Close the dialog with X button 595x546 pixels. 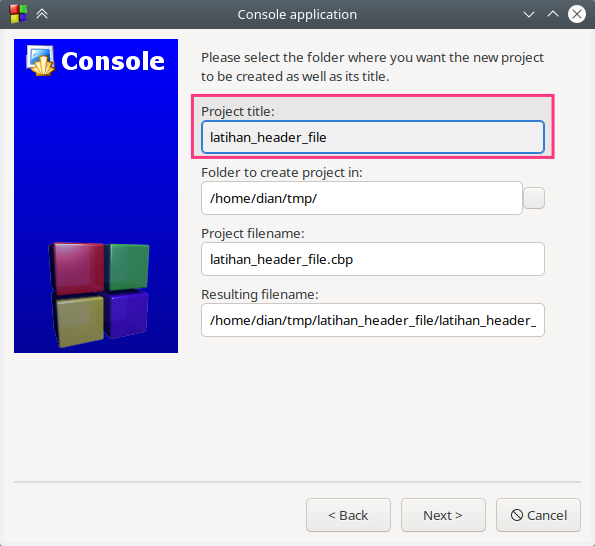click(x=577, y=14)
